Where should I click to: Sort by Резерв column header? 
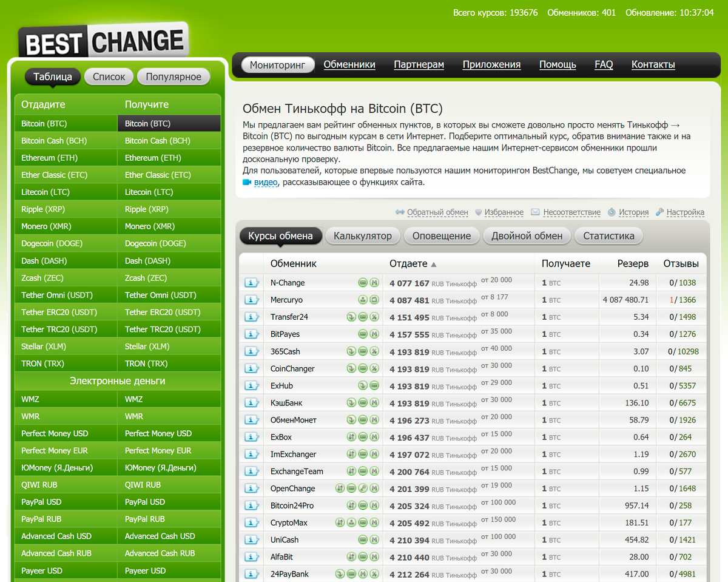pos(633,264)
